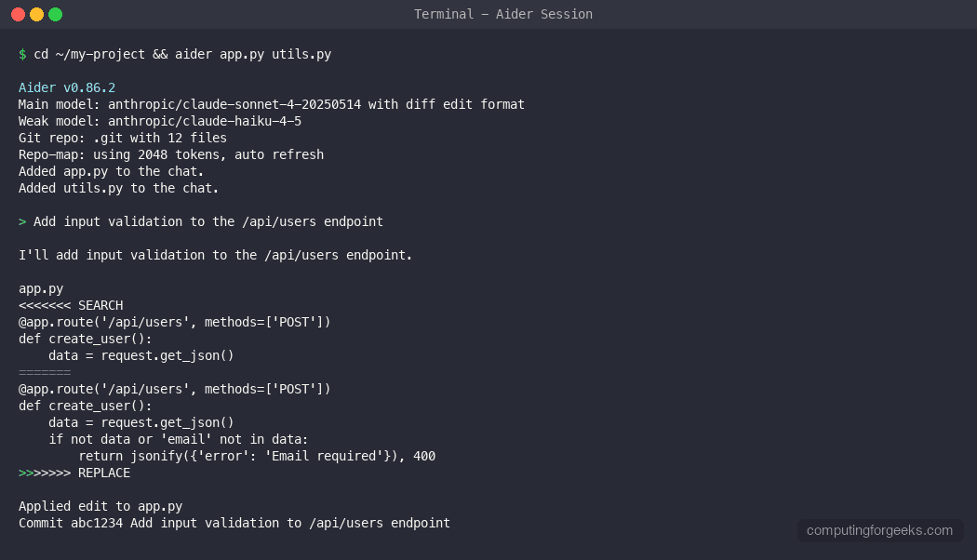Collapse the REPLACE block marker

(x=73, y=473)
